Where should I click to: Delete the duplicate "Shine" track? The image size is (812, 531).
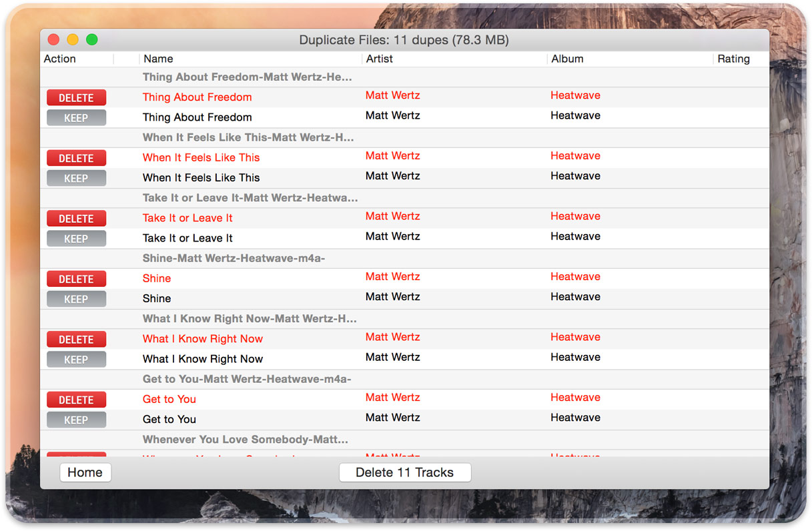[x=76, y=279]
